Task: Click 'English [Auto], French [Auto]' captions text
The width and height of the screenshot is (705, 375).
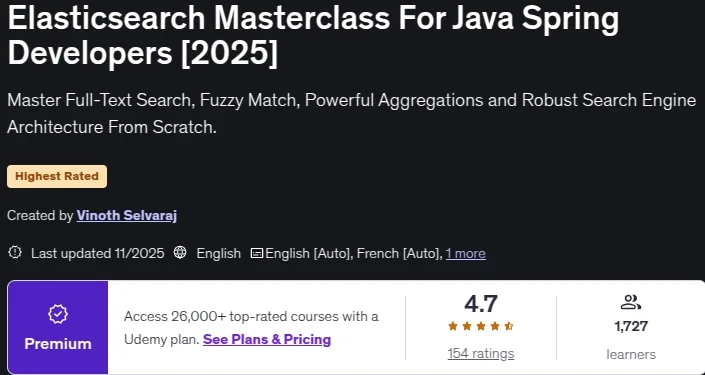Action: [353, 254]
